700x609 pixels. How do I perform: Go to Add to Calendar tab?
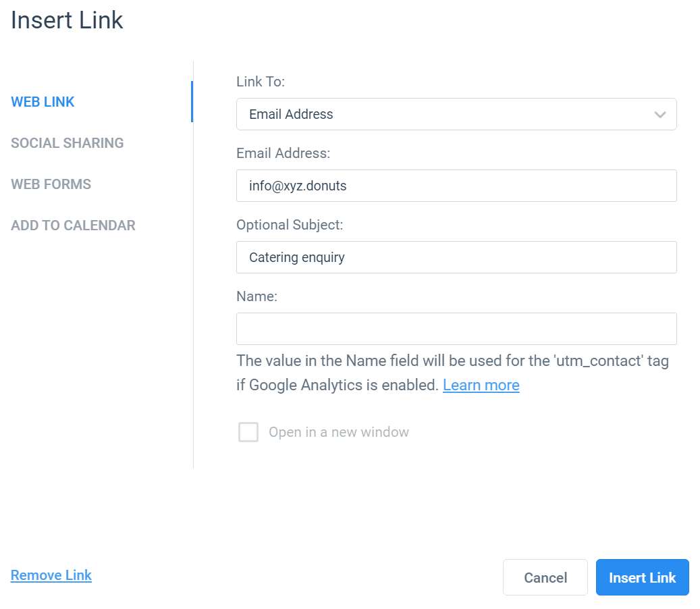pos(73,226)
